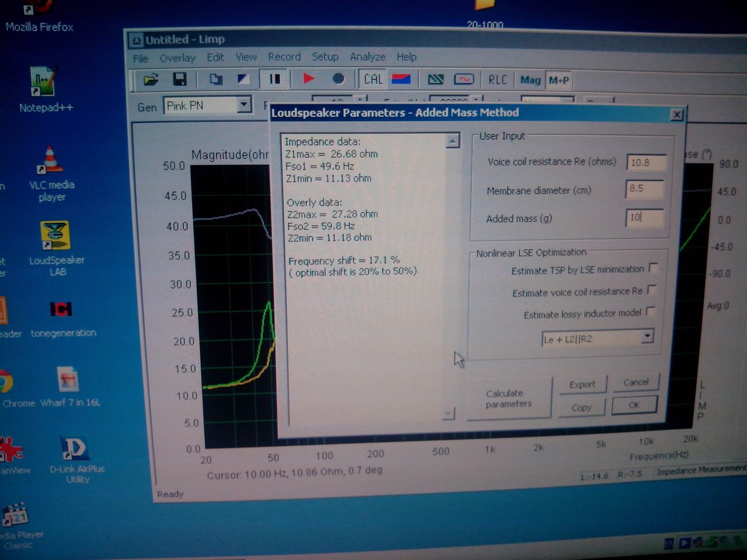Click the 'Impedance Measurement' status bar label
Screen dimensions: 747x560
click(x=701, y=470)
